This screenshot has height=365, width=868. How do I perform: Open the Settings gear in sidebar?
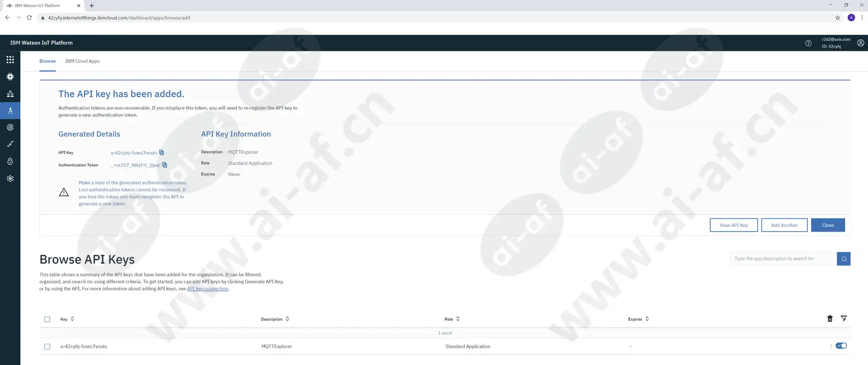pos(10,179)
